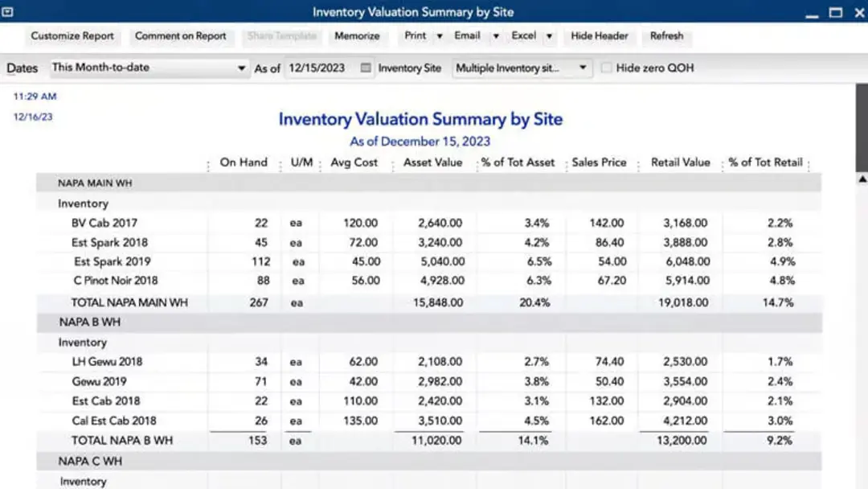The height and width of the screenshot is (489, 868).
Task: Select the BV Cab 2017 item
Action: 104,223
